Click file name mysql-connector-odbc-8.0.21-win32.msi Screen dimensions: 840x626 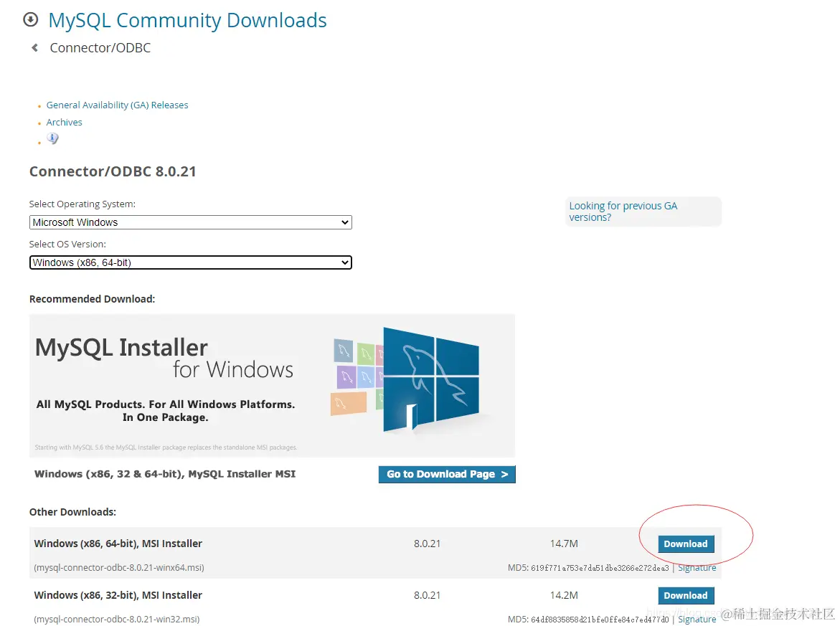click(x=117, y=619)
